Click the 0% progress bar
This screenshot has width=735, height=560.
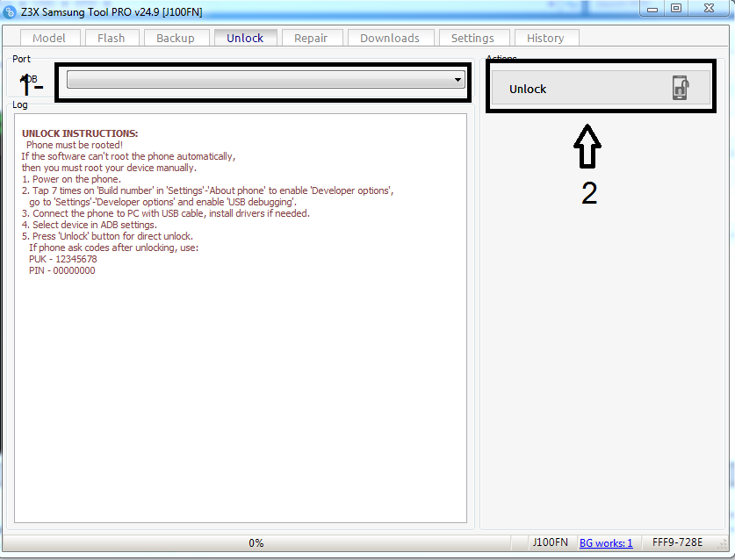tap(256, 543)
